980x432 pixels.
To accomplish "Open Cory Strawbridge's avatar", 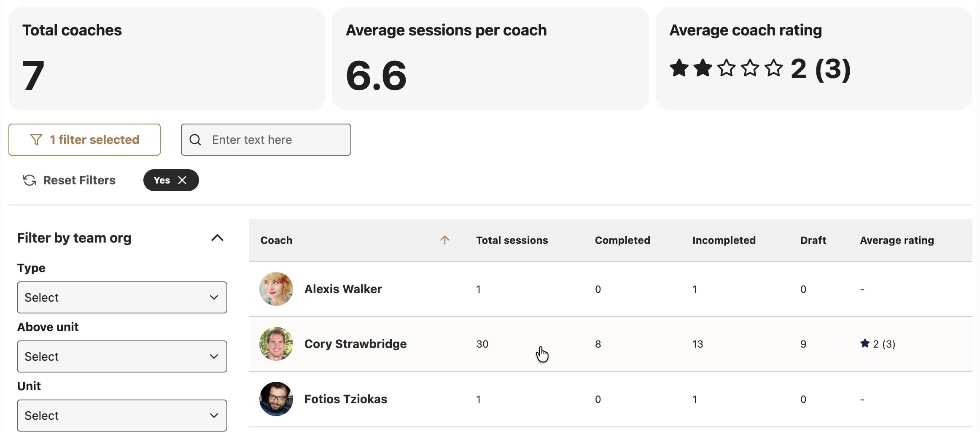I will [x=276, y=344].
